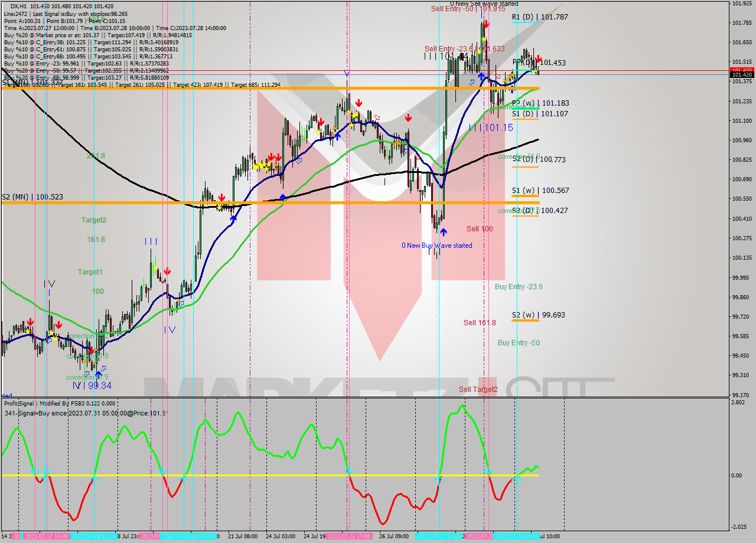Select the S3 (D) | 100.427 label
Viewport: 756px width, 543px height.
pos(540,211)
